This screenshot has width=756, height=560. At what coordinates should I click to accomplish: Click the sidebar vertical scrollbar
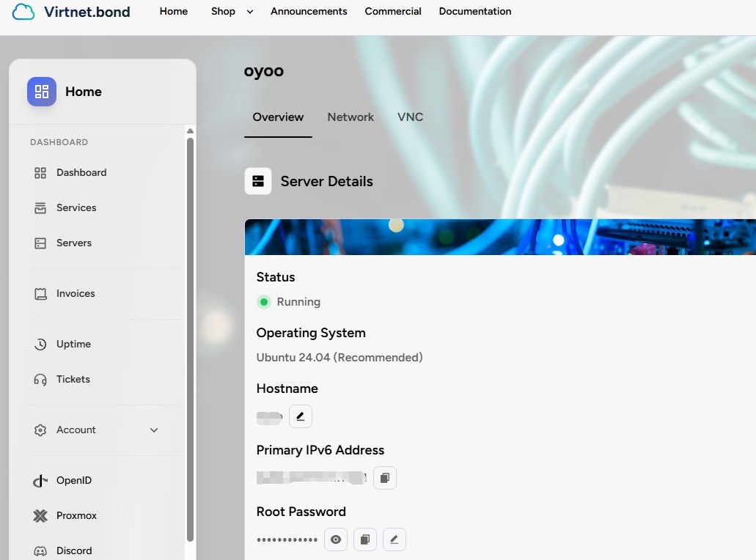[191, 340]
